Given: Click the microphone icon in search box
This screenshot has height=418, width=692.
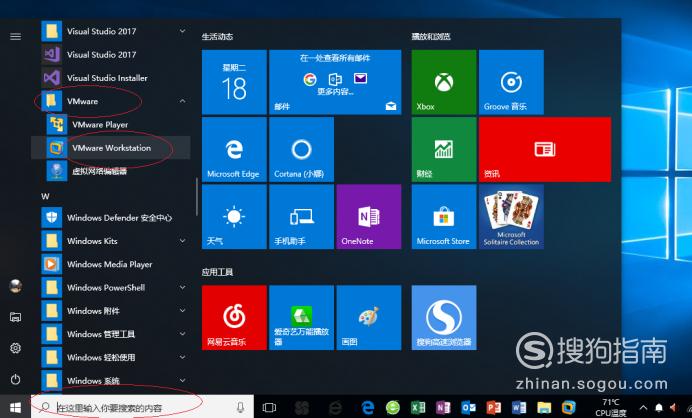Looking at the screenshot, I should (x=241, y=407).
